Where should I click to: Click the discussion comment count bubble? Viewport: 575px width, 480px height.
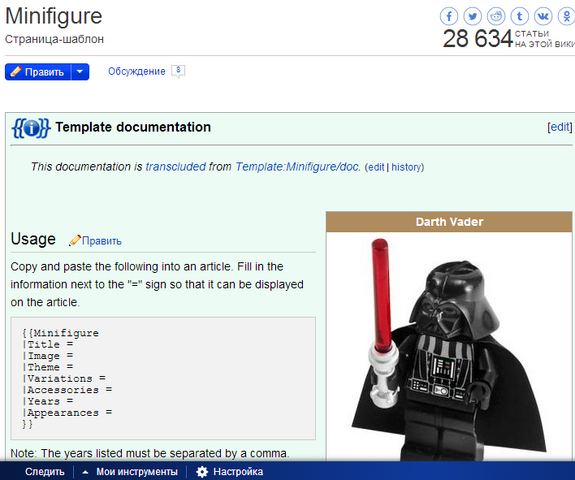coord(178,71)
